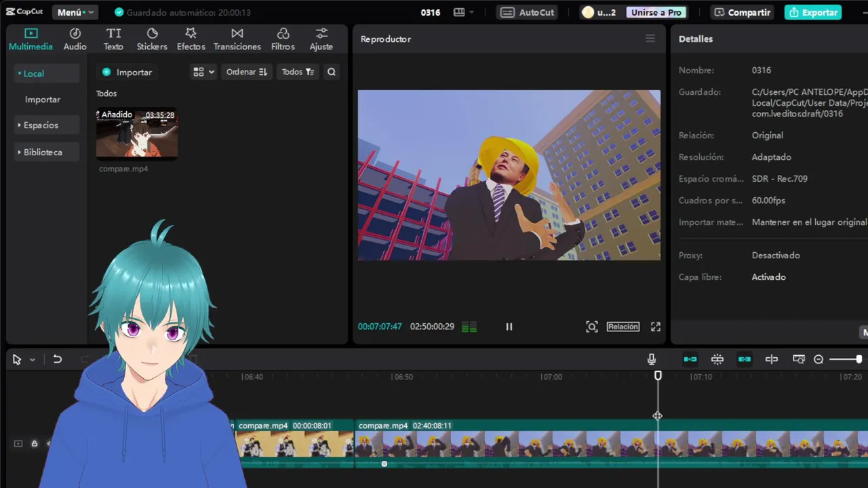Click the media search icon

tap(332, 72)
